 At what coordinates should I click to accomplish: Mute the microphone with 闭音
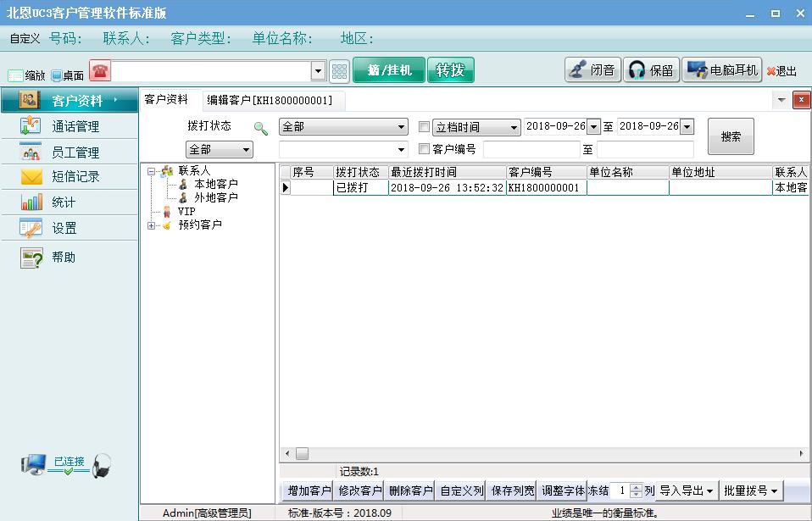click(592, 70)
